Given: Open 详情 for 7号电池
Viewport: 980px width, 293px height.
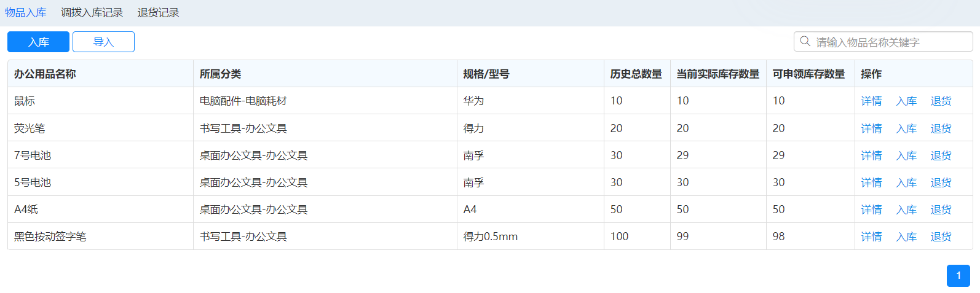Looking at the screenshot, I should [871, 155].
